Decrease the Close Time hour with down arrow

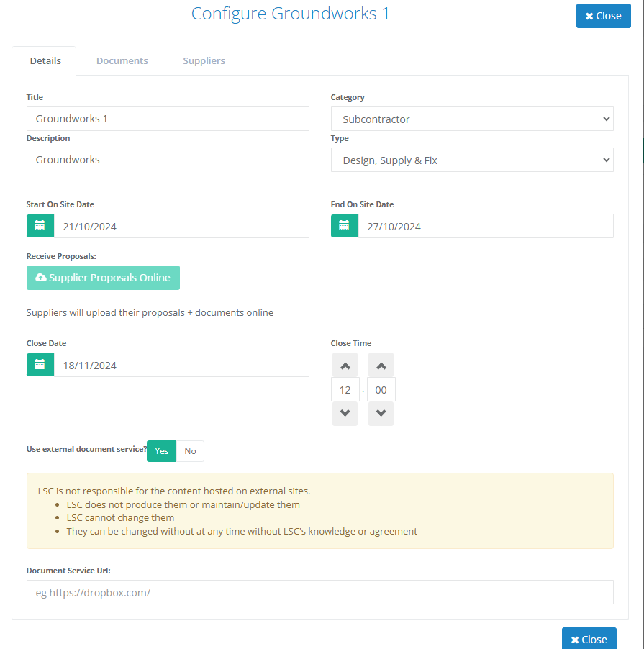click(x=345, y=413)
